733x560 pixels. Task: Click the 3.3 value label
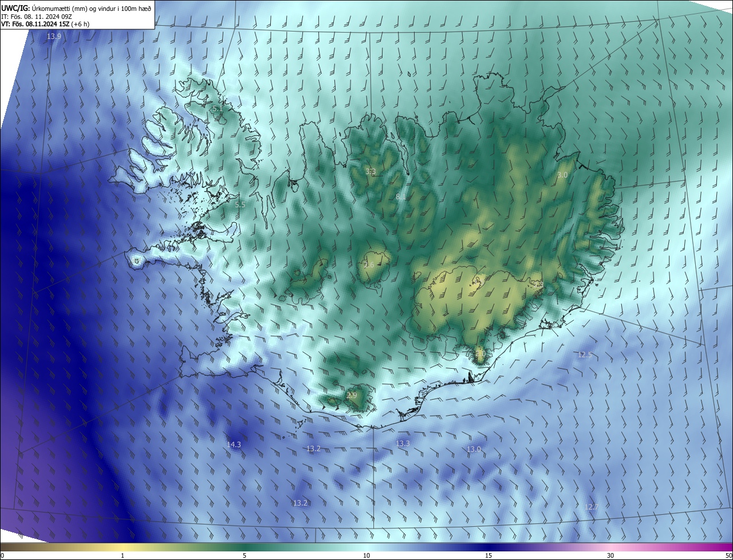(371, 171)
